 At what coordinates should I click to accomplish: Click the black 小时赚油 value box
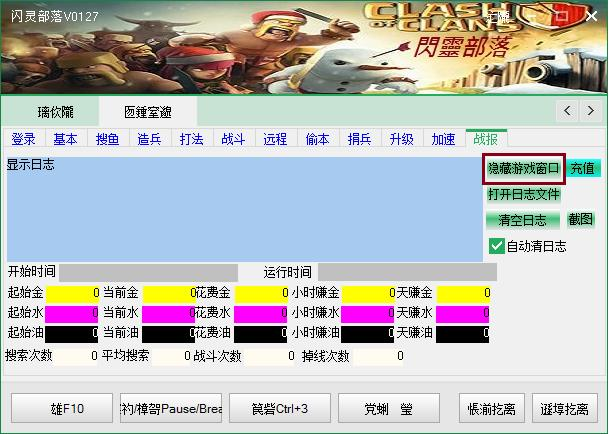(x=367, y=334)
